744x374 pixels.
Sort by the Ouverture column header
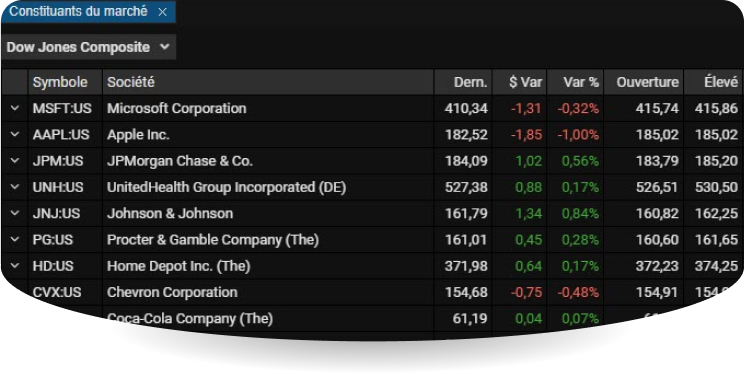(643, 82)
